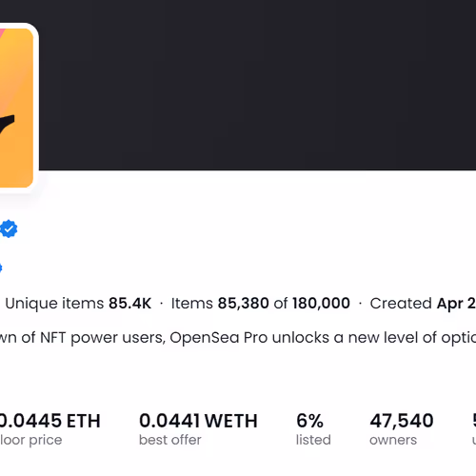
Task: Open the 47,540 owners count
Action: tap(402, 422)
